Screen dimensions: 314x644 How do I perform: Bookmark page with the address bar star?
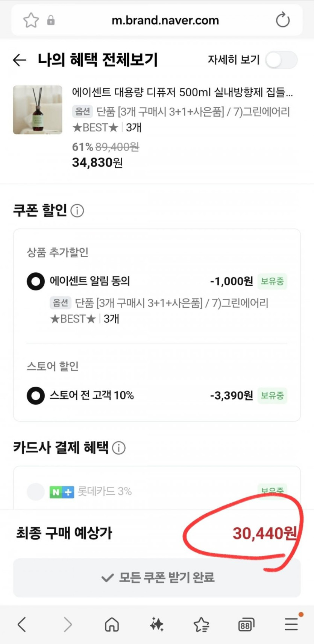point(31,20)
